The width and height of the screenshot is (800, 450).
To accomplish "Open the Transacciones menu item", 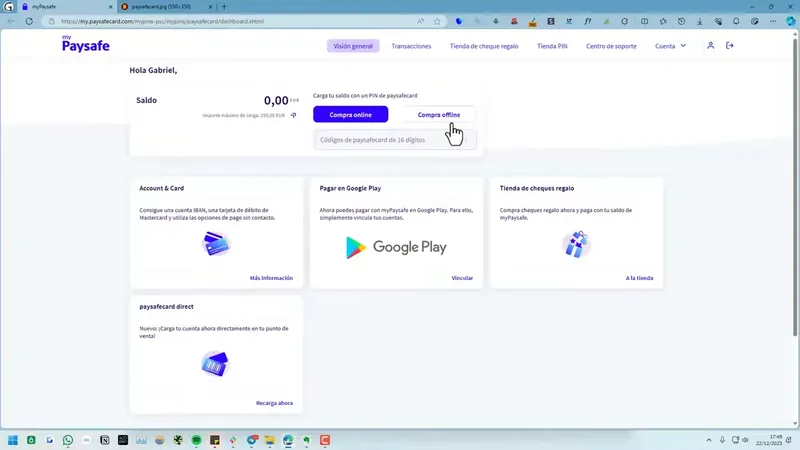I will pos(411,46).
